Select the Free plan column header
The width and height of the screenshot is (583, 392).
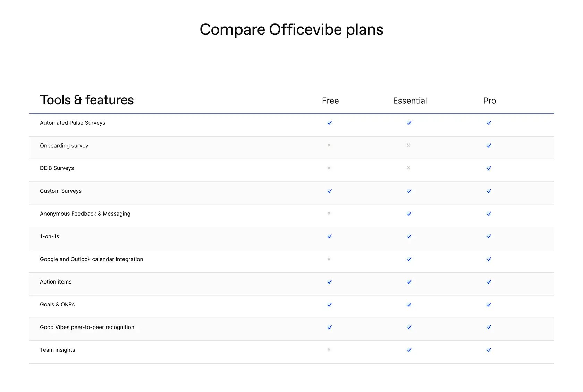pyautogui.click(x=330, y=101)
